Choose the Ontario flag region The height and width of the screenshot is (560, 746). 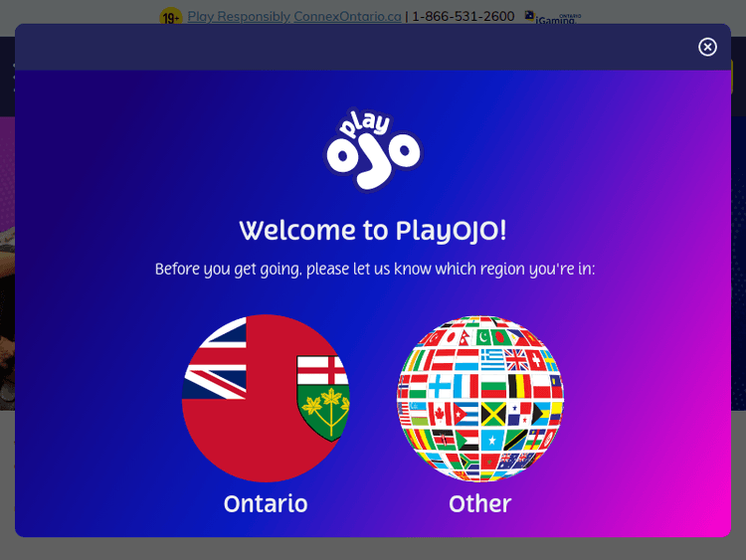click(x=266, y=398)
